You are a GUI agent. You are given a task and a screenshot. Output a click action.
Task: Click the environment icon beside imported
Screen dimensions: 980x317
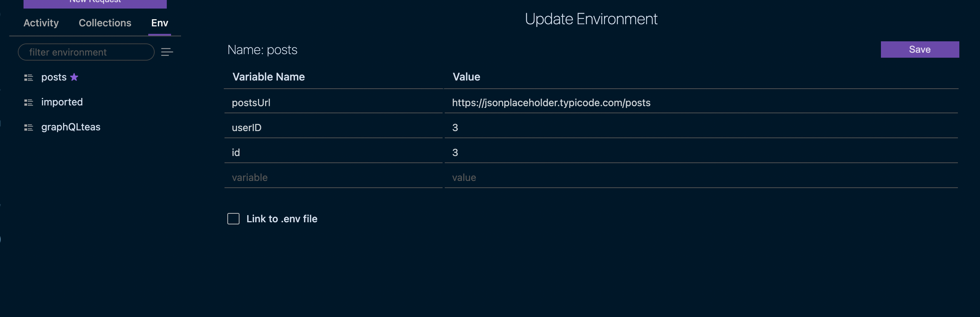(x=29, y=102)
